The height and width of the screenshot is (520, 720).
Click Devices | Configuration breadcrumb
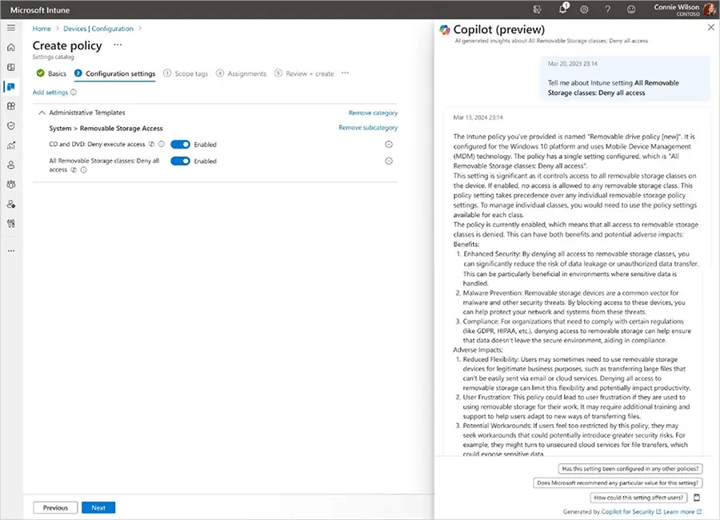tap(98, 28)
